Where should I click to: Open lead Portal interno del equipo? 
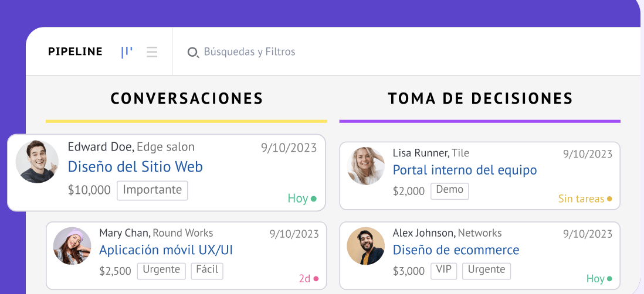click(x=465, y=170)
